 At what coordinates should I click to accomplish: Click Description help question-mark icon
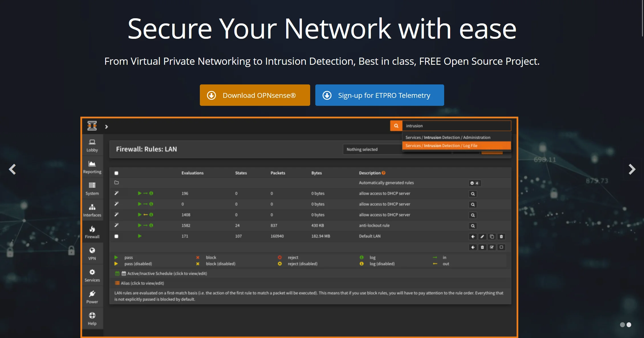pos(383,173)
